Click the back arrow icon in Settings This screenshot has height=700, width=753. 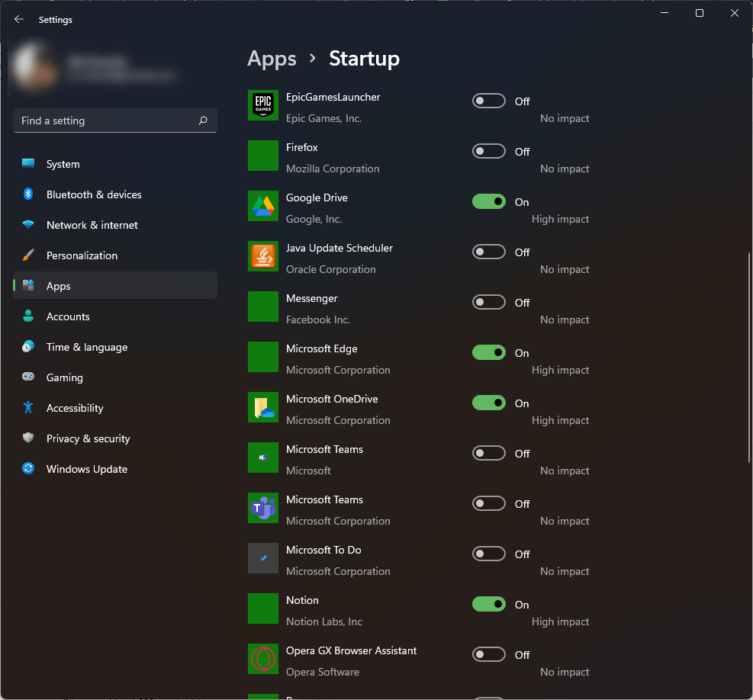point(19,19)
